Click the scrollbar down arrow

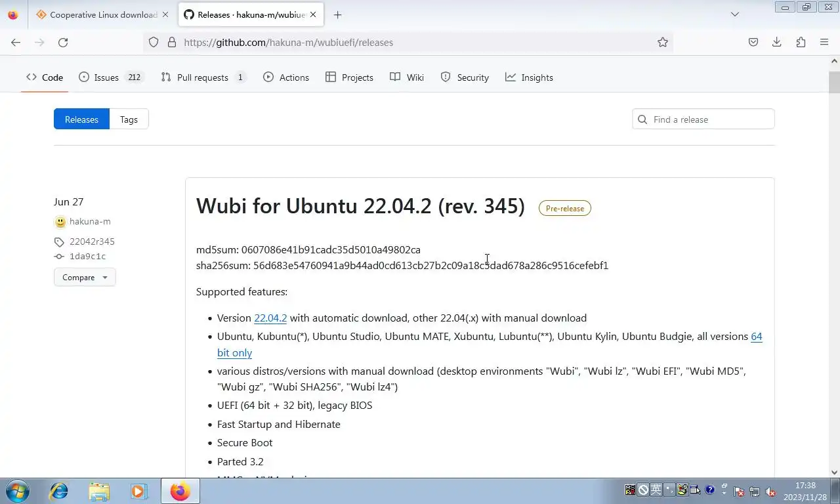(834, 472)
